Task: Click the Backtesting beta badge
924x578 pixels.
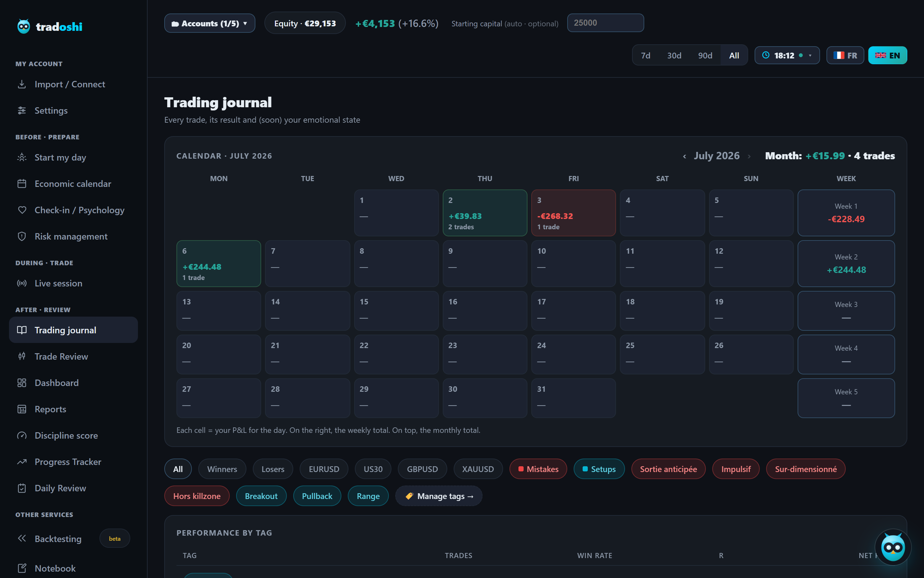Action: point(115,538)
